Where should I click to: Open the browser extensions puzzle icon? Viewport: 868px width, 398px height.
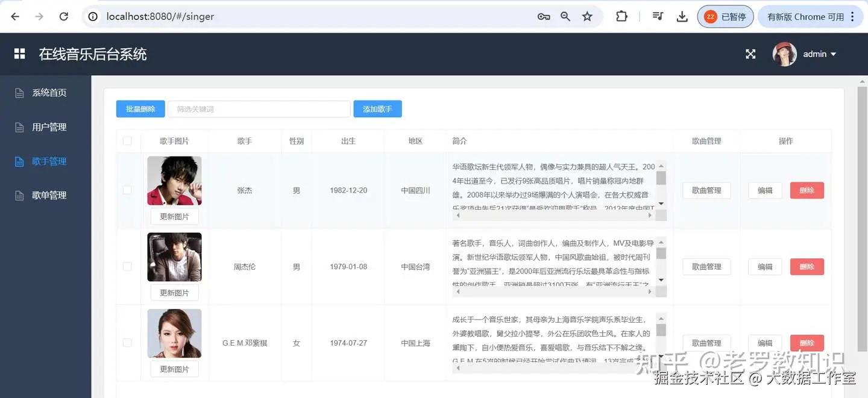621,17
